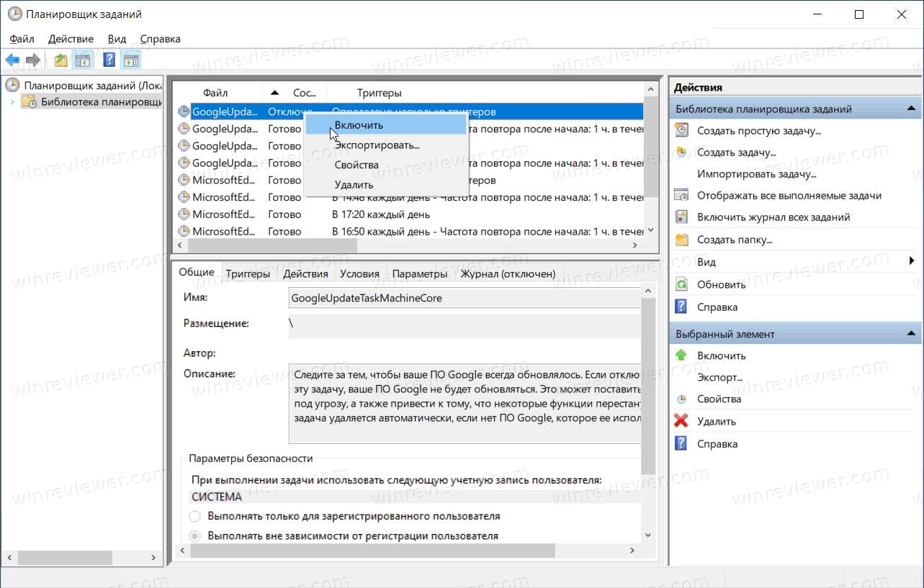Screen dimensions: 924x588
Task: Click the Обновить action text
Action: (x=721, y=284)
